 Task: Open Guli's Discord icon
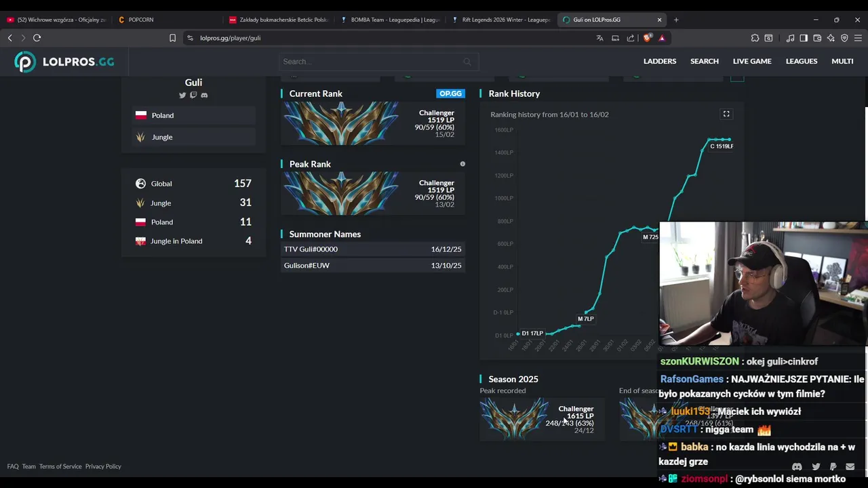(204, 96)
